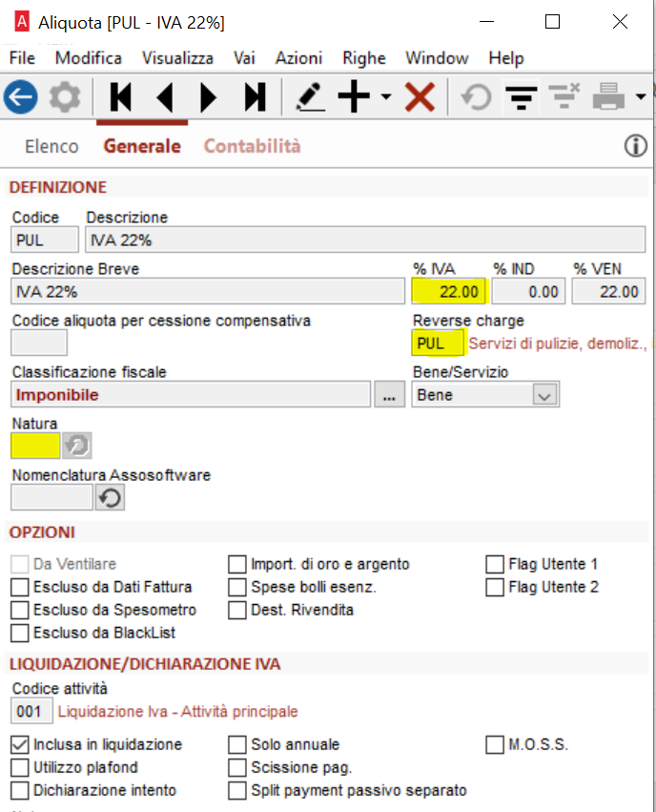The width and height of the screenshot is (656, 812).
Task: Check Escluso da Dati Fattura
Action: [x=20, y=587]
